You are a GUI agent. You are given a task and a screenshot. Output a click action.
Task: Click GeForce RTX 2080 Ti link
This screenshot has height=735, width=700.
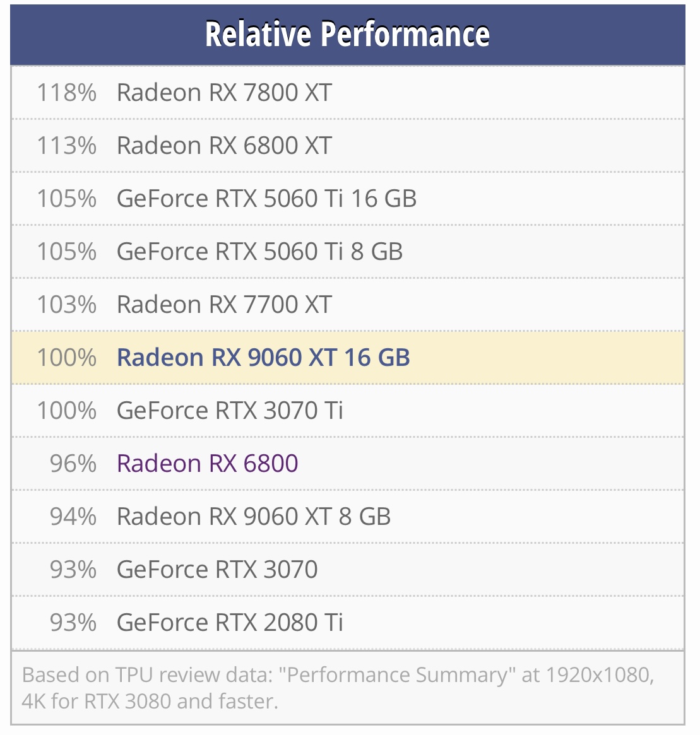[x=230, y=623]
